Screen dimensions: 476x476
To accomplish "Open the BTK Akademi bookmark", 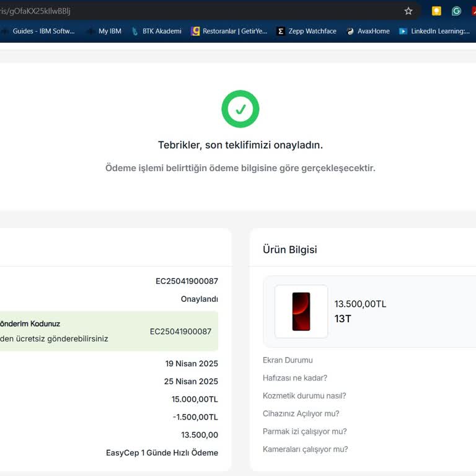I will tap(157, 31).
